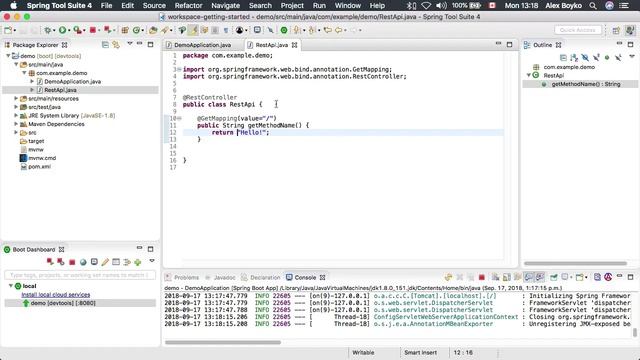
Task: Click the red Terminate square in Console toolbar
Action: click(x=482, y=278)
